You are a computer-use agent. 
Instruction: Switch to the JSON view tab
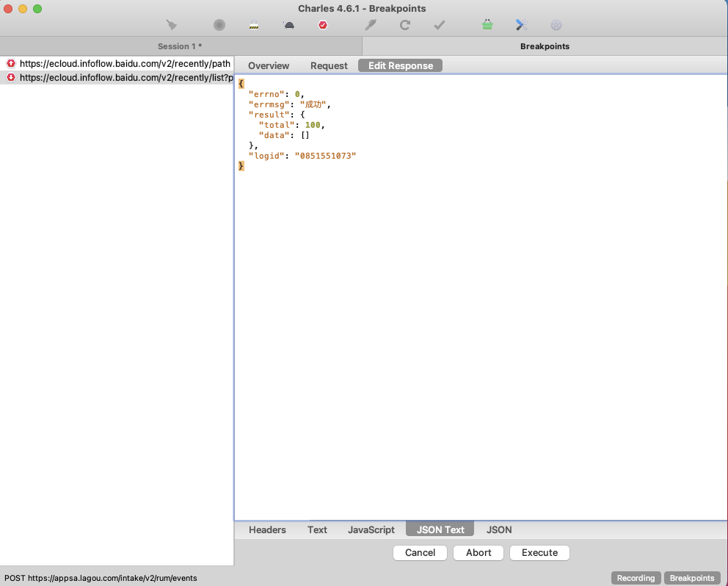click(499, 529)
